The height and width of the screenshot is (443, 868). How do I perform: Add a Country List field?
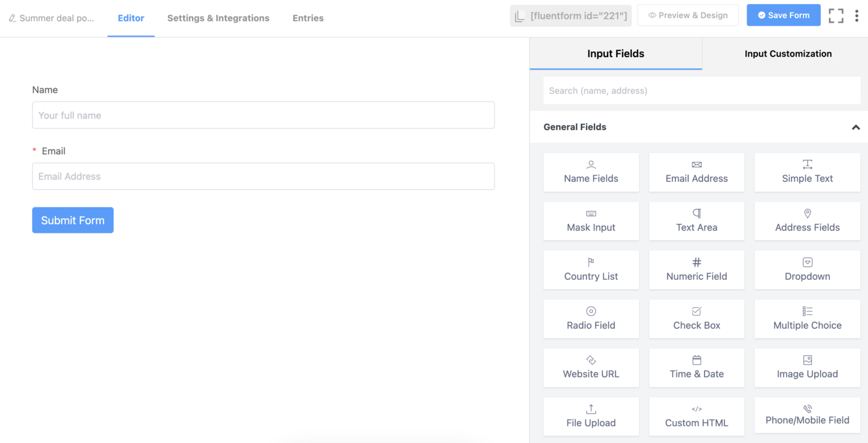click(x=591, y=270)
